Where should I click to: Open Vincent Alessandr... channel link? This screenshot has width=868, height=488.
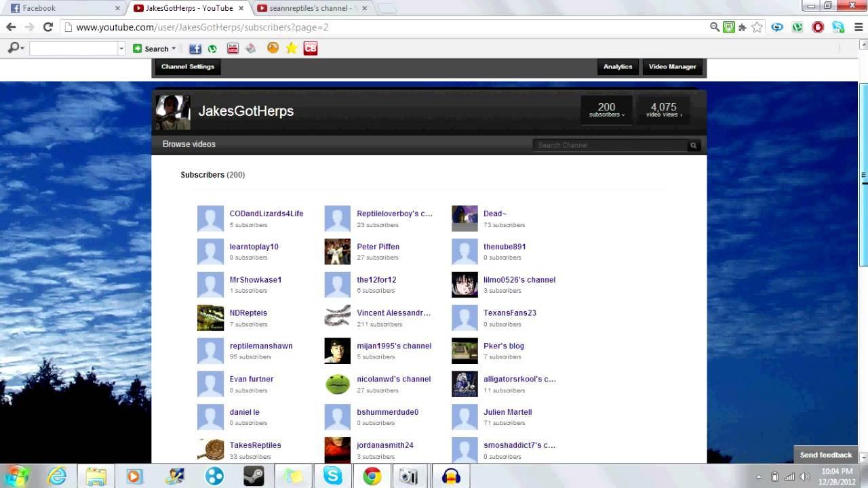pyautogui.click(x=394, y=313)
